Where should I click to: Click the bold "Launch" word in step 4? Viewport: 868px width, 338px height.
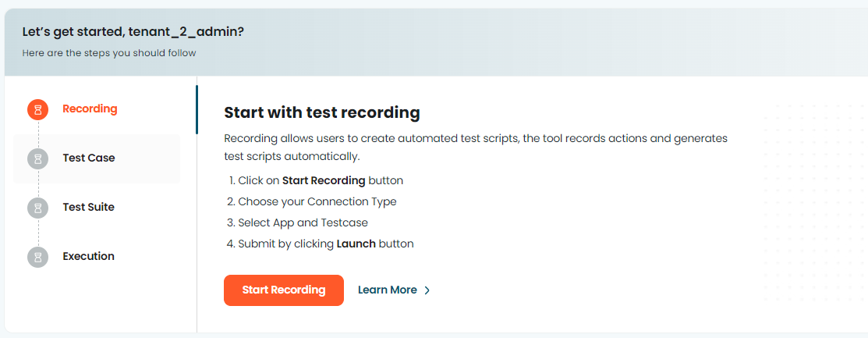coord(356,244)
